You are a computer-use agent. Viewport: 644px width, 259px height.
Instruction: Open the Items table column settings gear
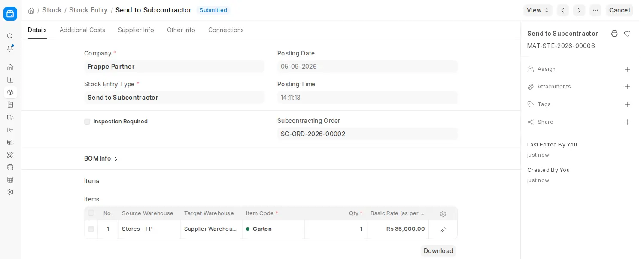click(443, 213)
